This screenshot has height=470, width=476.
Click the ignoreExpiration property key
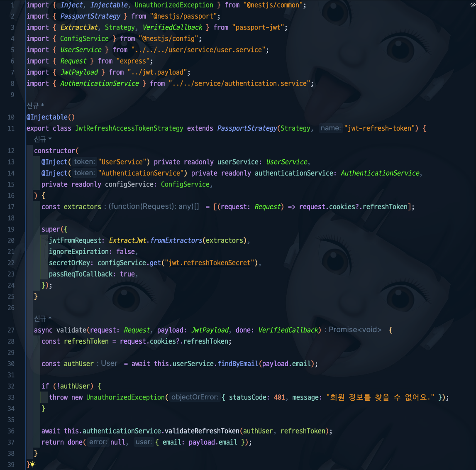(79, 252)
